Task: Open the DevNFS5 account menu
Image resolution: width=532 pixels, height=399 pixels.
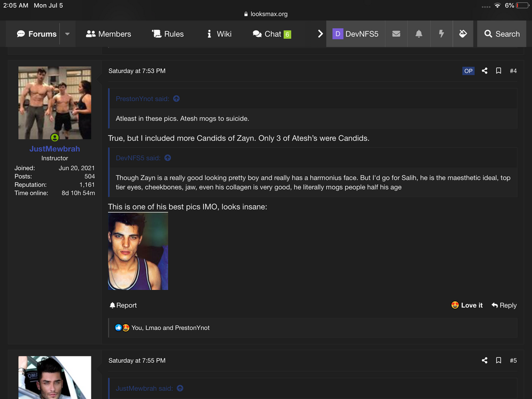Action: click(x=355, y=34)
